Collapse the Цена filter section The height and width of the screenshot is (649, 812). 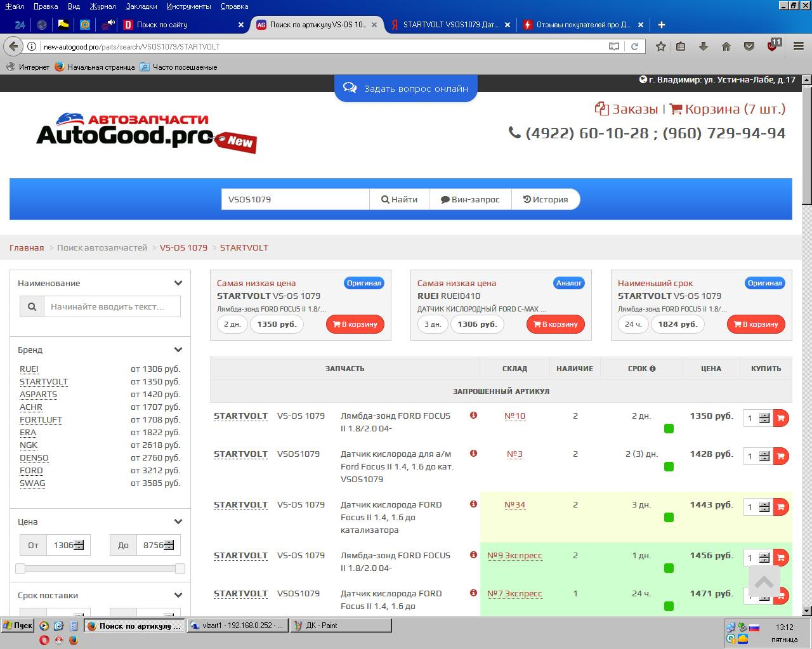178,521
